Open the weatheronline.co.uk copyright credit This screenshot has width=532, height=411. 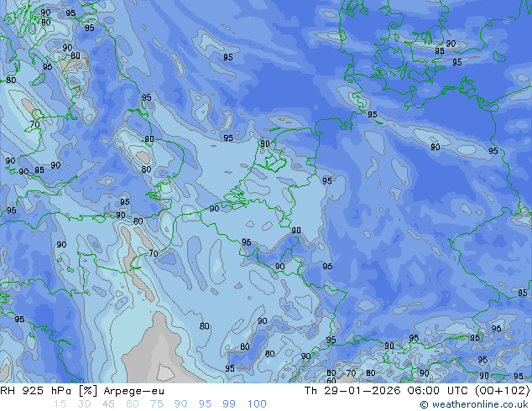click(x=473, y=404)
